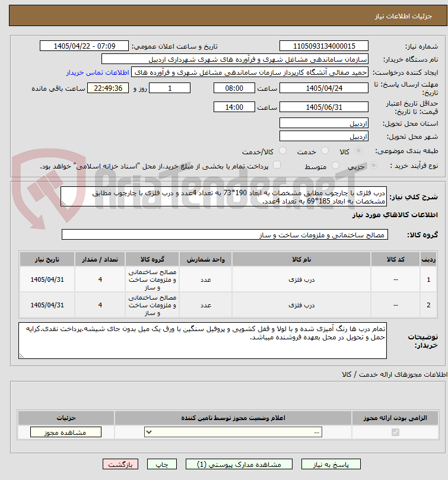Click the price validity date 1405/06/31
448x480 pixels.
[323, 107]
